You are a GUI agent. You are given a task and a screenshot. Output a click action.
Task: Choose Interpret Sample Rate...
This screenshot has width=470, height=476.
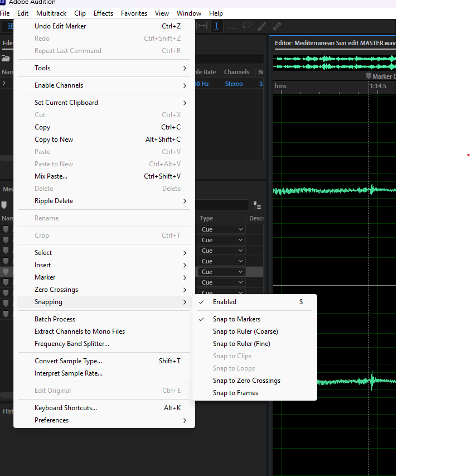point(104,373)
